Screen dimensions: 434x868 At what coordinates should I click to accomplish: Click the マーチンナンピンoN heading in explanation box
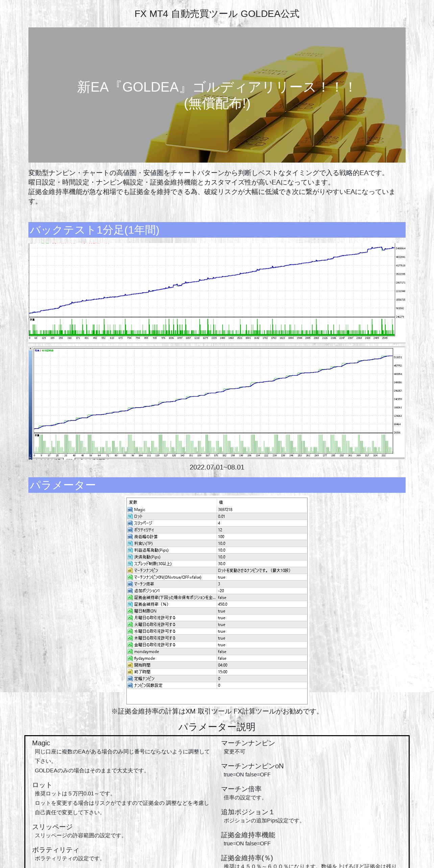pyautogui.click(x=252, y=766)
